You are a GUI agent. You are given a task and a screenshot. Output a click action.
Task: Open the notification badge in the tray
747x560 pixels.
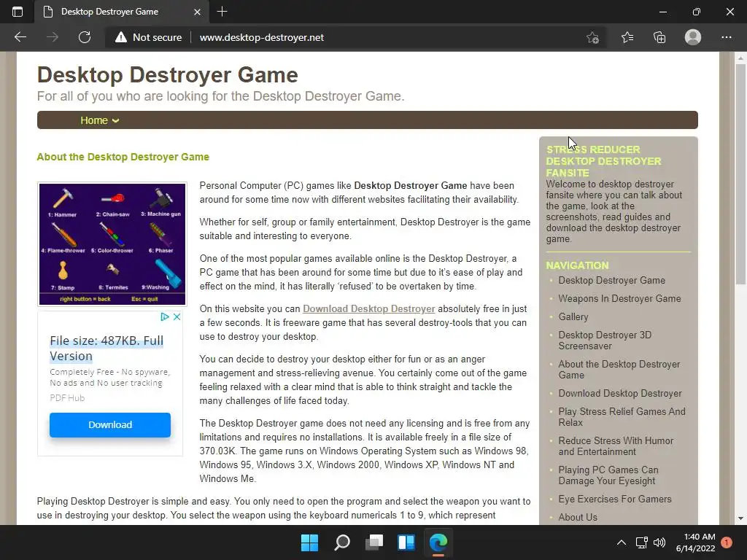coord(727,542)
